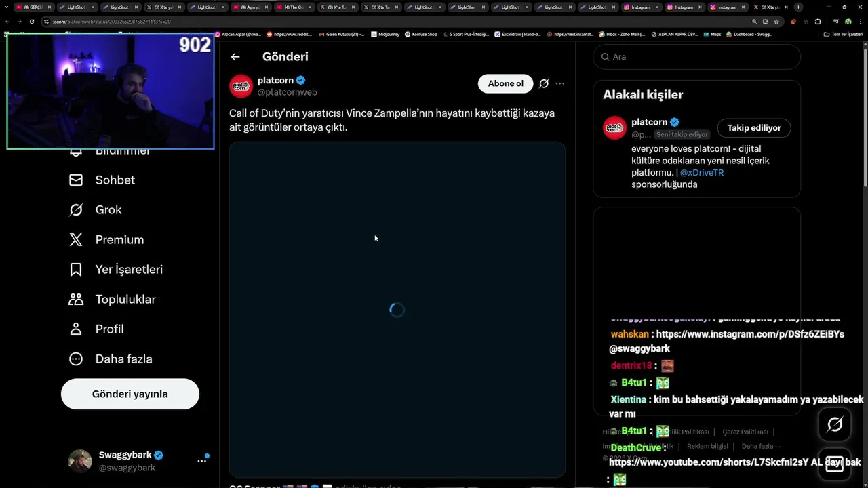The width and height of the screenshot is (868, 488).
Task: Open Profil in the sidebar
Action: 96,329
